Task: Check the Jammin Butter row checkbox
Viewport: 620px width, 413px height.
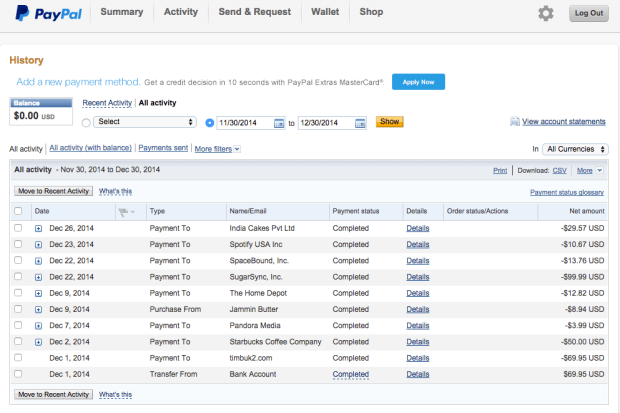Action: (18, 309)
